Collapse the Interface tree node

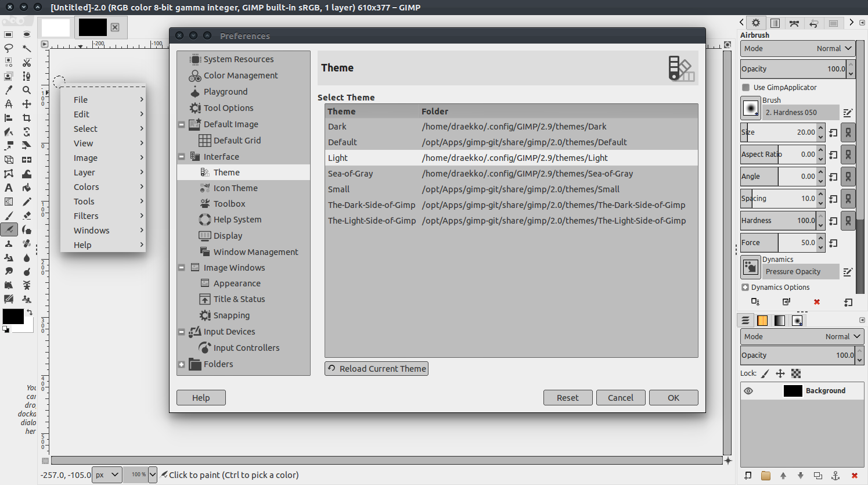point(181,157)
